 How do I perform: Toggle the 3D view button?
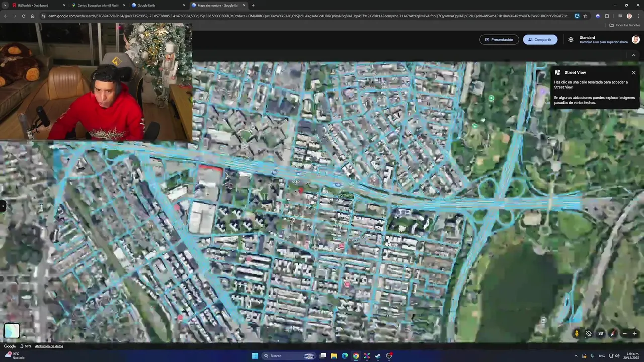coord(601,333)
